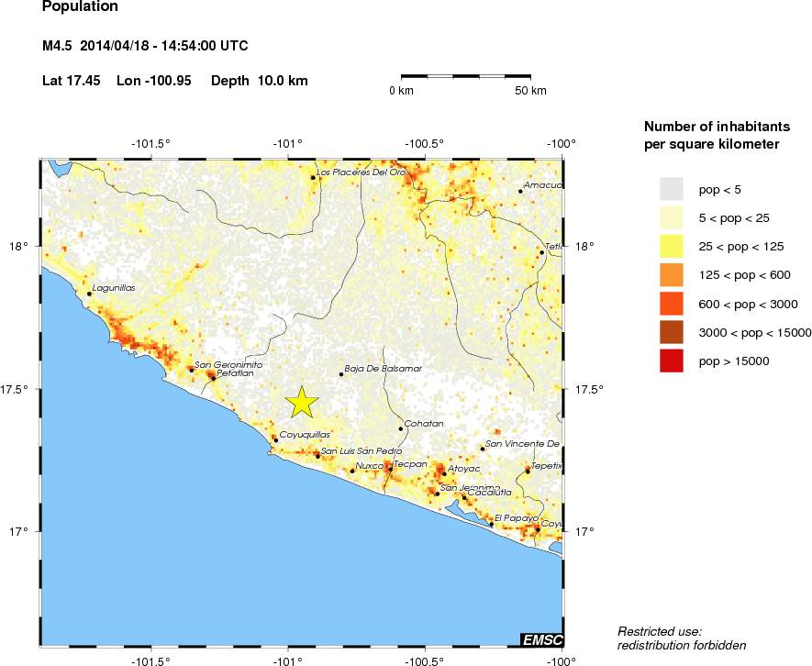The height and width of the screenshot is (666, 812).
Task: Select the Coyuquillas city dot marker
Action: (275, 440)
